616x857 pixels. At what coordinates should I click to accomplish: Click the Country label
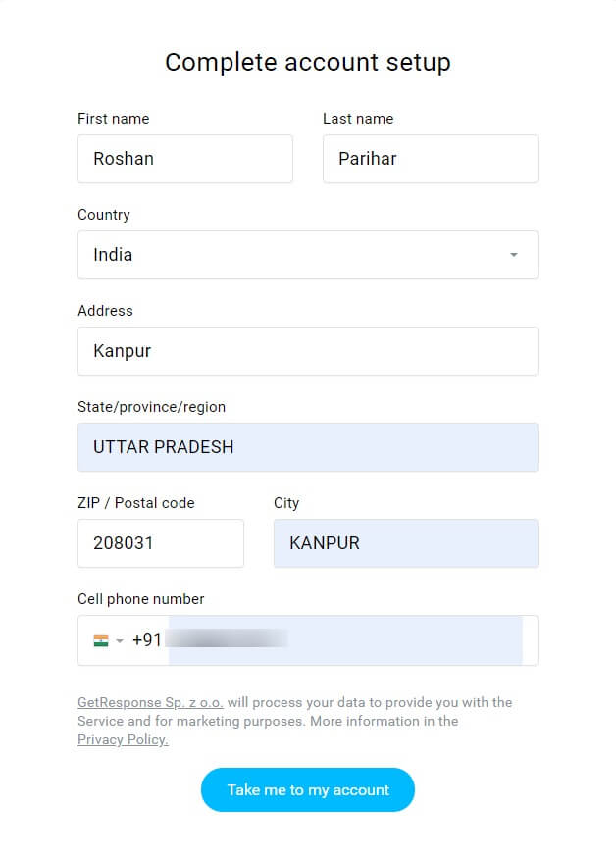(x=104, y=215)
